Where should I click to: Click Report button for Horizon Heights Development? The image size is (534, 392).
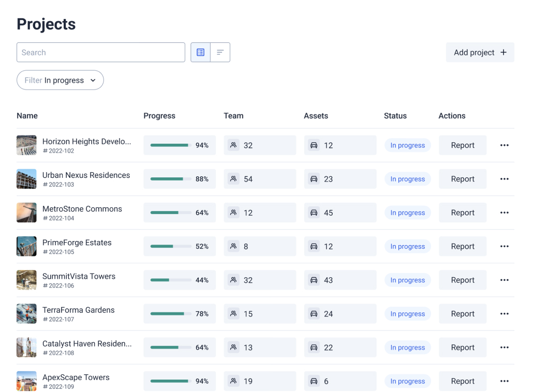coord(463,145)
